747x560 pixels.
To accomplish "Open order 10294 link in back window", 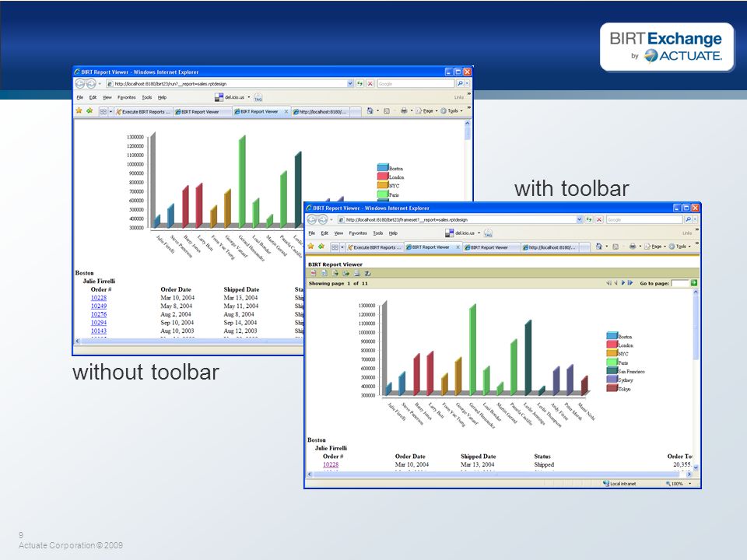I will (99, 322).
